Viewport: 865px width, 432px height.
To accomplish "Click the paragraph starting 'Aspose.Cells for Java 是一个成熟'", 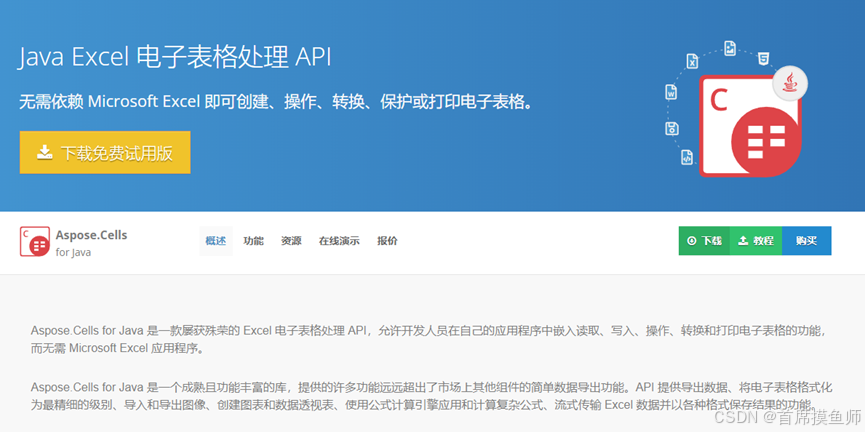I will [430, 395].
